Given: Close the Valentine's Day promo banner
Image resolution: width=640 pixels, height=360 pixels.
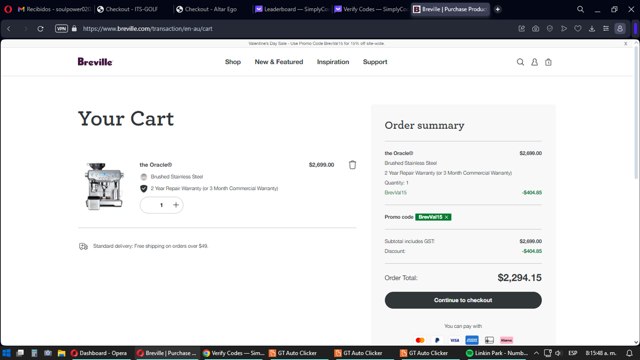Looking at the screenshot, I should pos(625,43).
